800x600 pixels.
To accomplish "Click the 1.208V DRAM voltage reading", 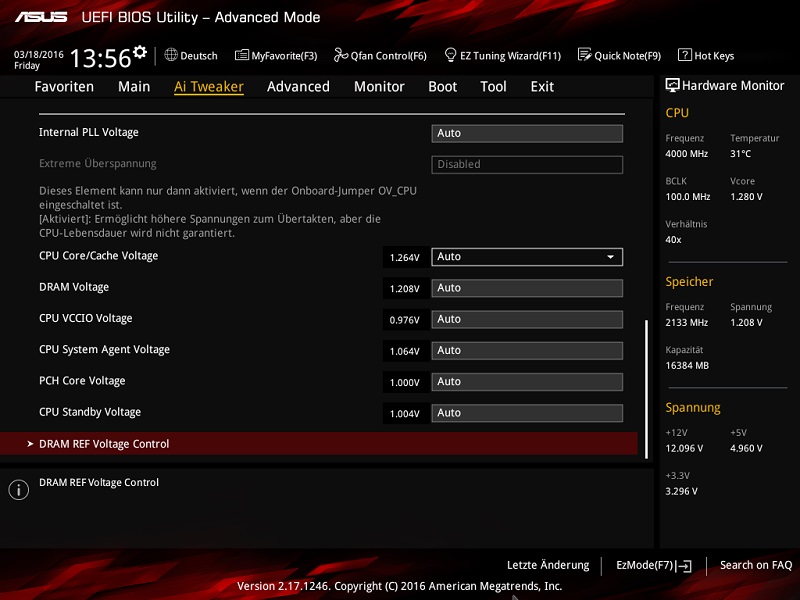I will point(405,289).
